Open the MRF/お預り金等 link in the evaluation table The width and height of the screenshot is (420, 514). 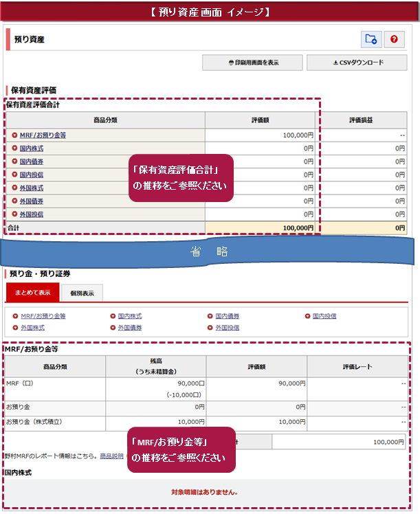(x=43, y=135)
